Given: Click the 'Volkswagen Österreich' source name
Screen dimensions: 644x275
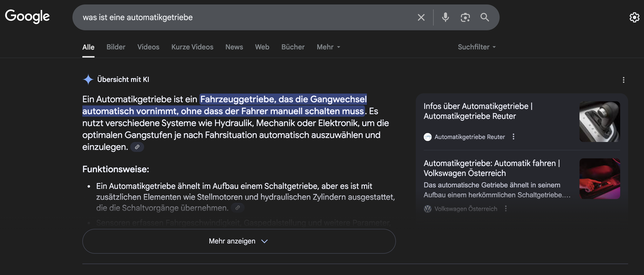Looking at the screenshot, I should click(x=466, y=209).
